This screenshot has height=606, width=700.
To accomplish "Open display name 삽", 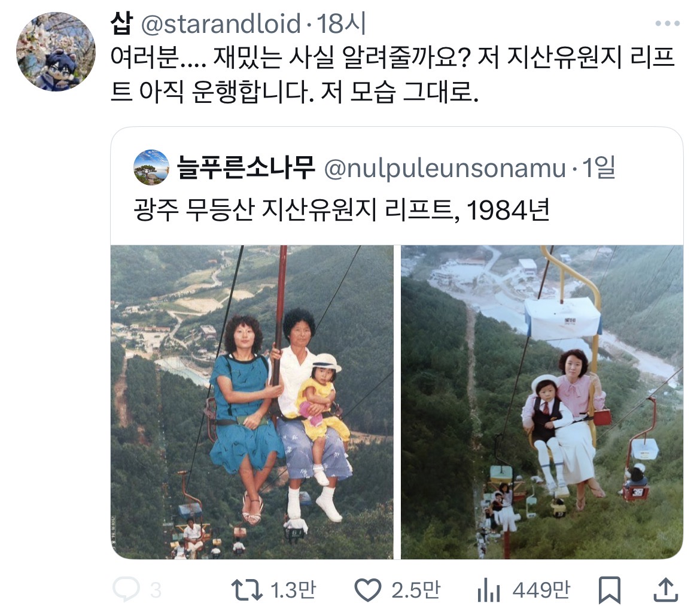I will (x=122, y=23).
